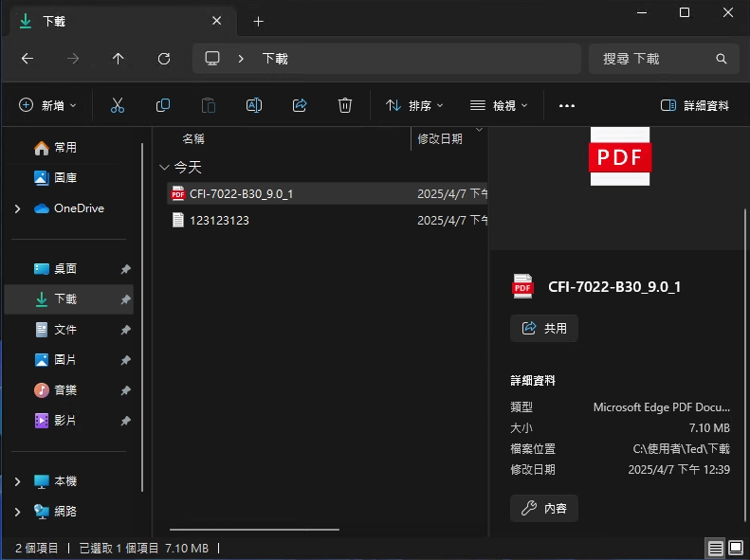750x560 pixels.
Task: Expand the OneDrive tree node
Action: click(18, 208)
